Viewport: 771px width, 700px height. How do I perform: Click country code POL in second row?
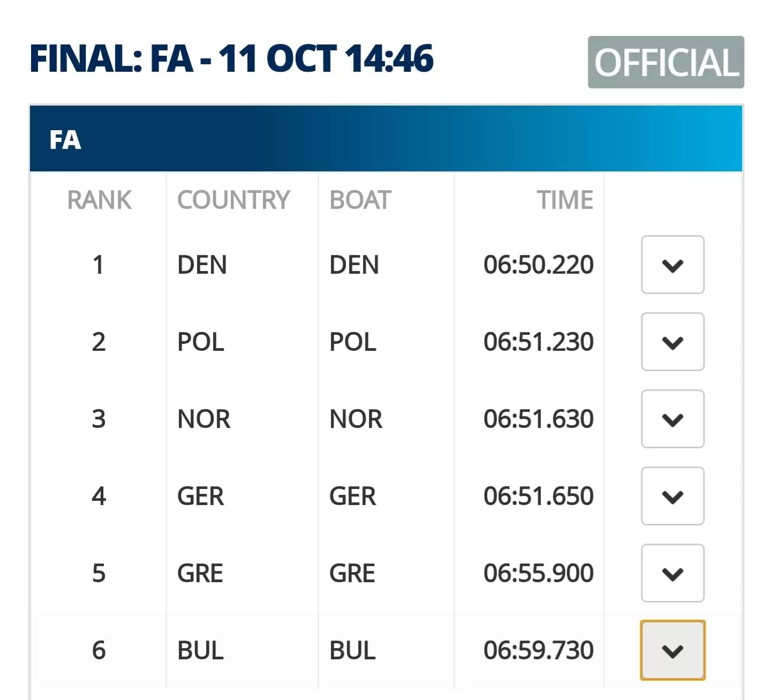click(201, 342)
